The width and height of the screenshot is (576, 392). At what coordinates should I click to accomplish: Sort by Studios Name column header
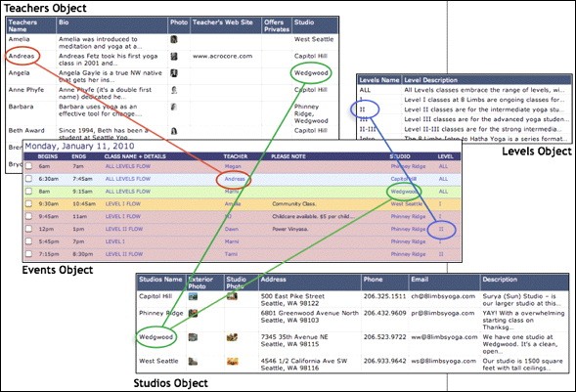point(161,280)
